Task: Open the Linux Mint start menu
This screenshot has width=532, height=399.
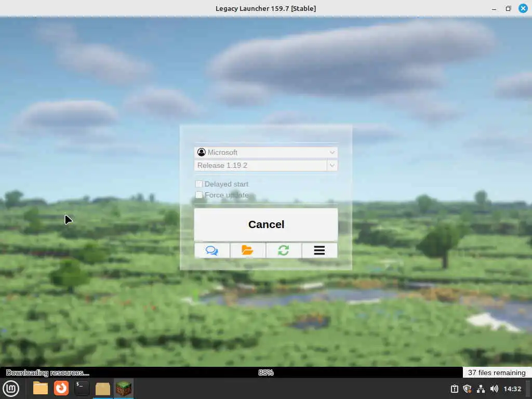Action: tap(11, 389)
